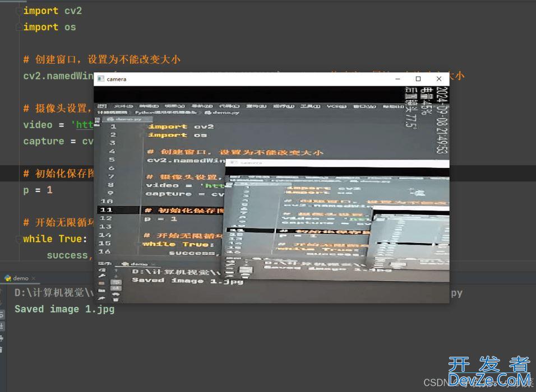Click the cv2.namedWin code line
The height and width of the screenshot is (392, 536).
point(58,76)
